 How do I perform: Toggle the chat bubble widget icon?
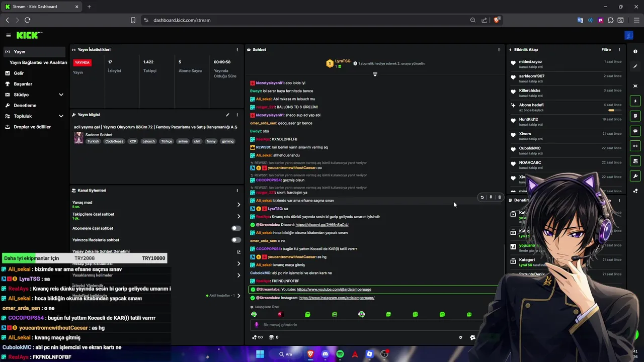(x=635, y=131)
